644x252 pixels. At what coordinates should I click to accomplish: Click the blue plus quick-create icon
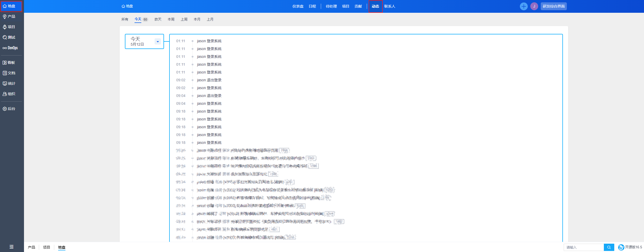point(523,6)
